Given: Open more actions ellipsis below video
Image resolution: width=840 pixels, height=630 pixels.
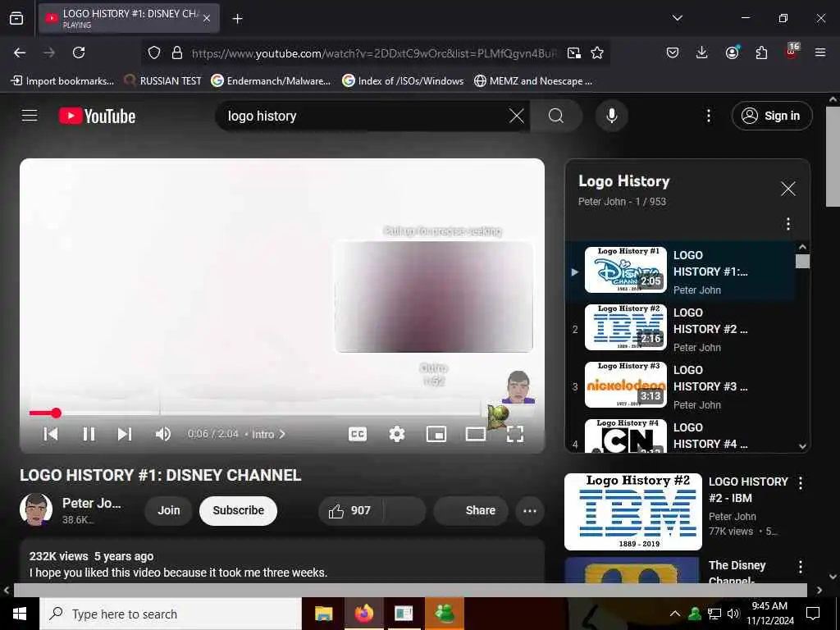Looking at the screenshot, I should (x=529, y=510).
